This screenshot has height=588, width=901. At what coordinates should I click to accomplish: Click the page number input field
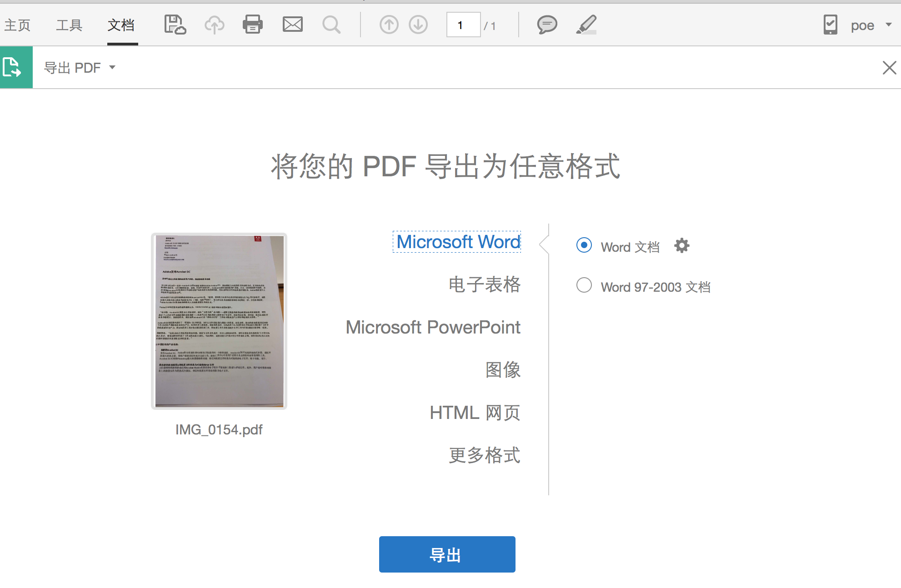(x=463, y=25)
